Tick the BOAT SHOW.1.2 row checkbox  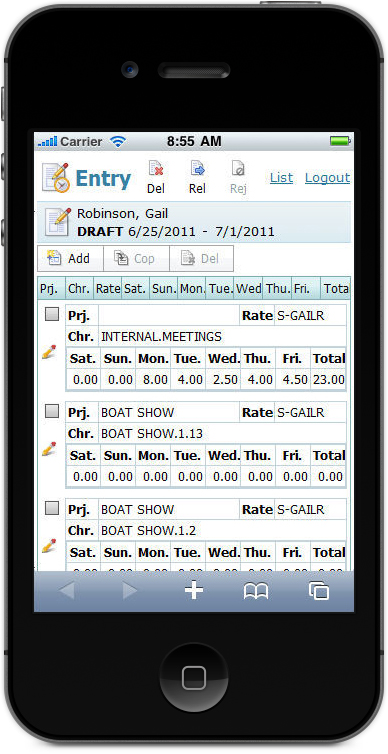click(x=52, y=508)
